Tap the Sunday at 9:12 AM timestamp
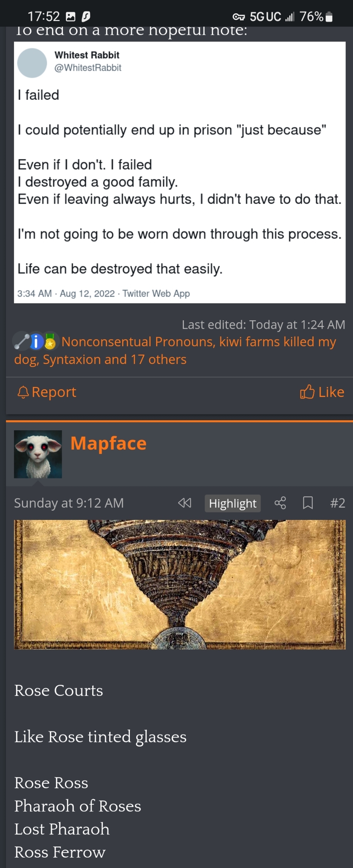 tap(69, 503)
